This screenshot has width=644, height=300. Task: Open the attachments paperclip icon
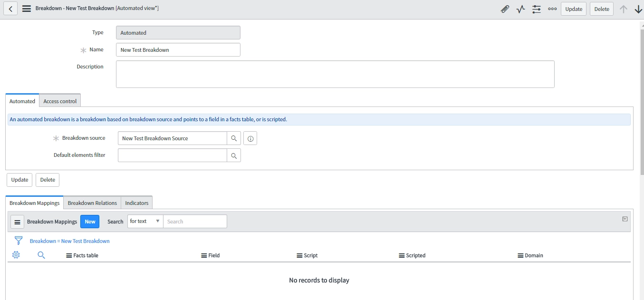(x=505, y=9)
